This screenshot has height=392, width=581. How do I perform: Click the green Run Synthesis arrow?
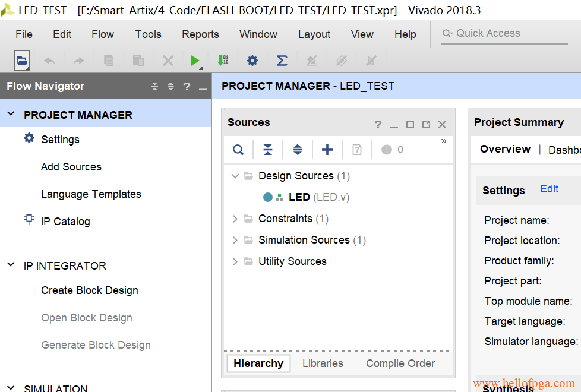(195, 60)
